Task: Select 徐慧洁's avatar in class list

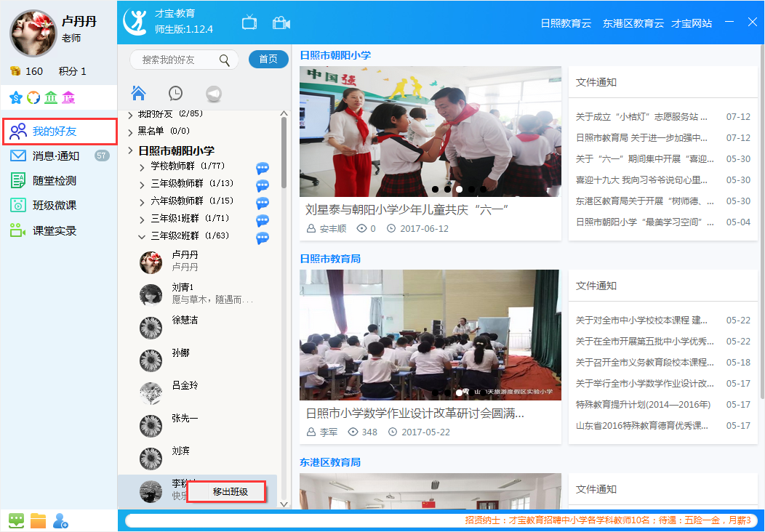Action: (x=151, y=328)
